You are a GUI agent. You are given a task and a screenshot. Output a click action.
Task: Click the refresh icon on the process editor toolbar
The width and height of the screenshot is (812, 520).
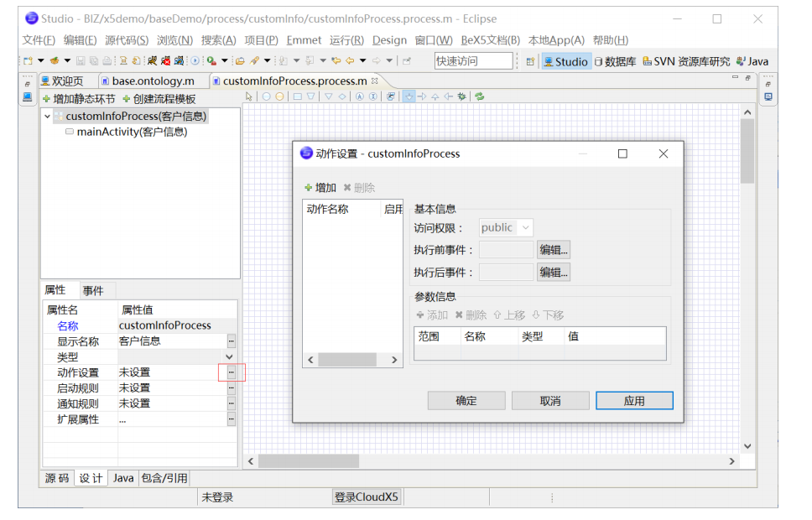point(479,97)
